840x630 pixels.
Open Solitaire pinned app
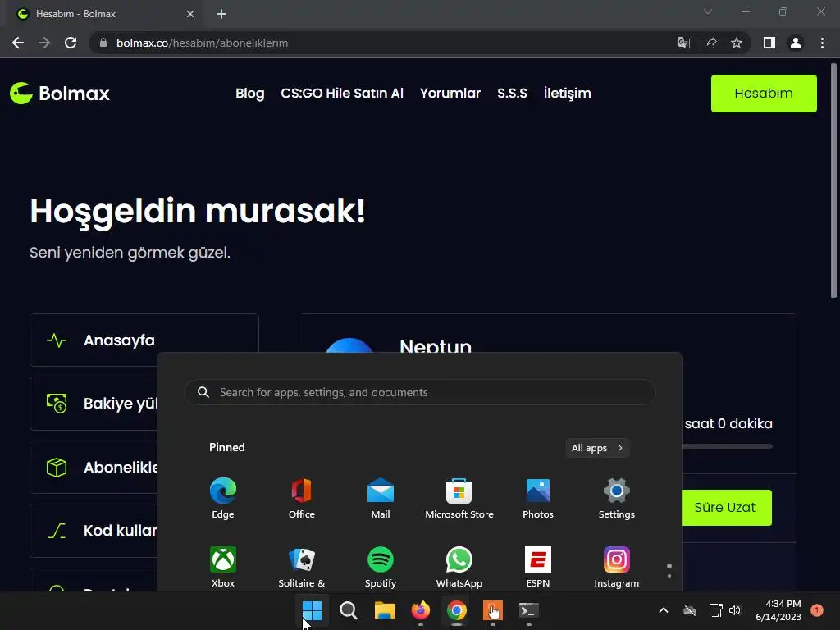pyautogui.click(x=302, y=567)
